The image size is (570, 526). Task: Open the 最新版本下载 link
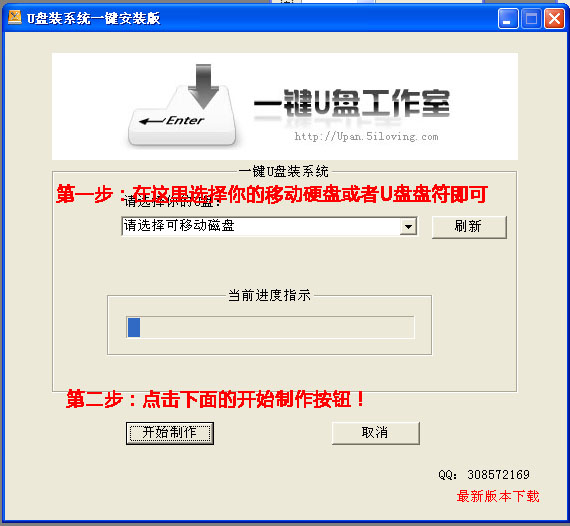pos(498,496)
